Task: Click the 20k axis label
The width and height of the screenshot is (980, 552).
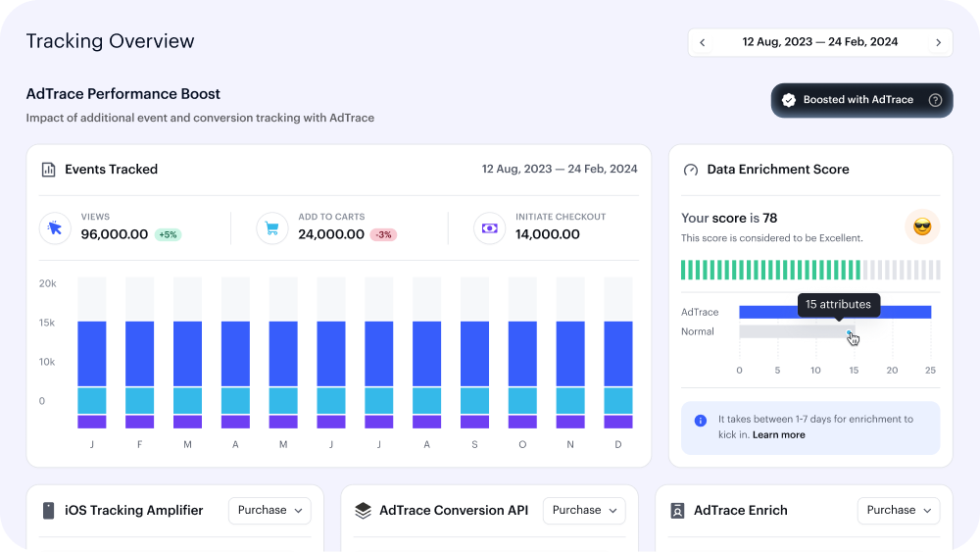Action: click(47, 283)
